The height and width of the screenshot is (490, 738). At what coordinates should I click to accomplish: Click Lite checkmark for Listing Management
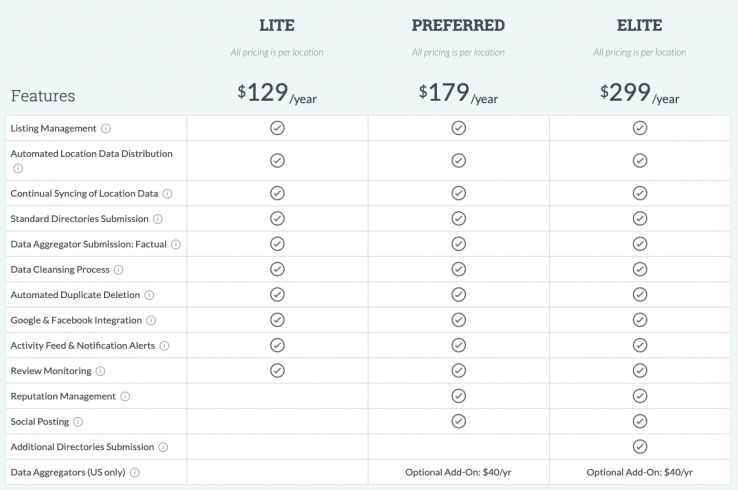277,128
